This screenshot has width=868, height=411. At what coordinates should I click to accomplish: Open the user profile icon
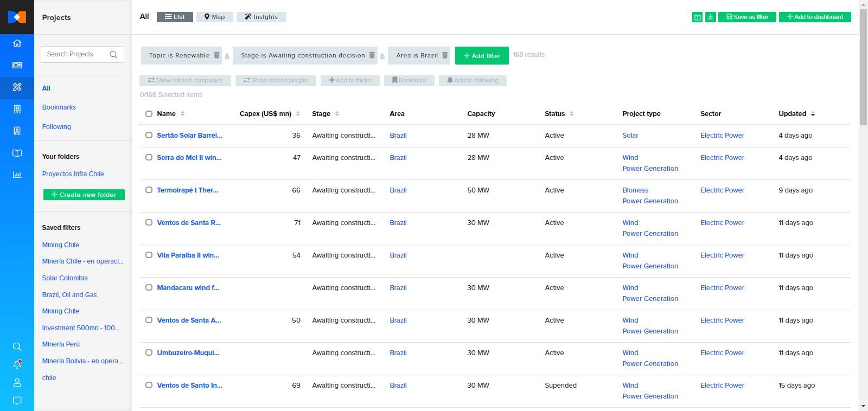tap(17, 382)
